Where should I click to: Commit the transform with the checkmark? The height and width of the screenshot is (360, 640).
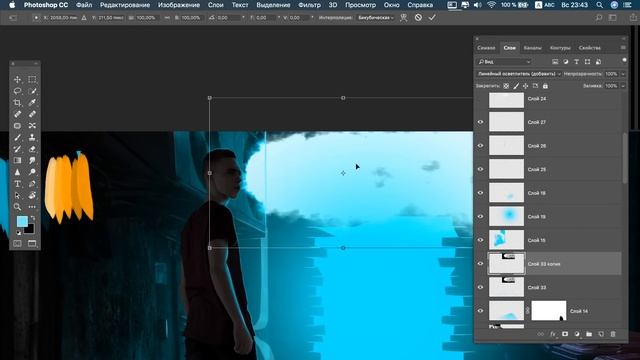(x=432, y=18)
